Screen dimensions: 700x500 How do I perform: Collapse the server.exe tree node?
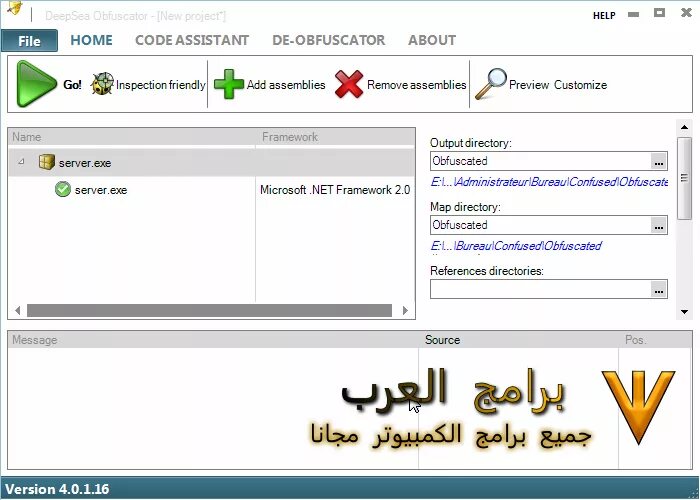(21, 162)
